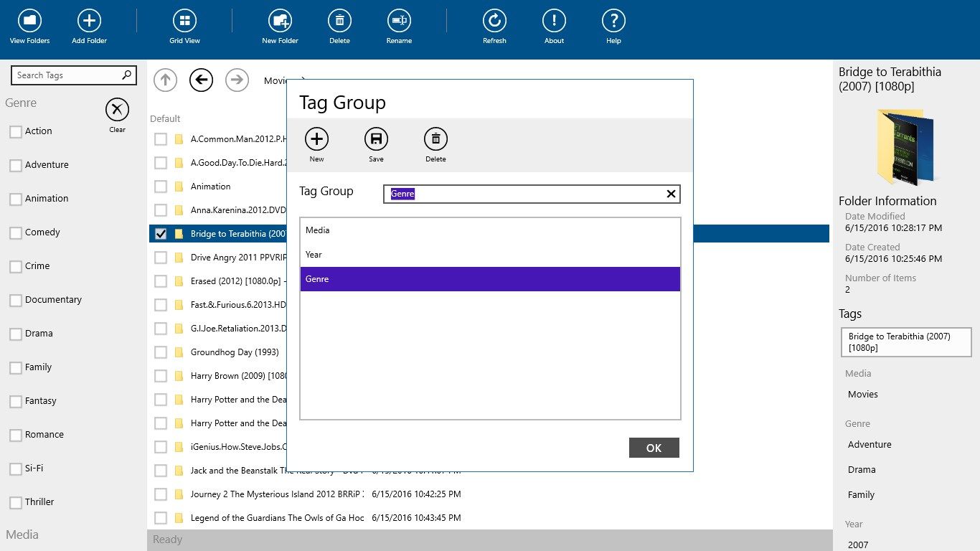980x551 pixels.
Task: Click OK to confirm the Tag Group dialog
Action: [x=654, y=447]
